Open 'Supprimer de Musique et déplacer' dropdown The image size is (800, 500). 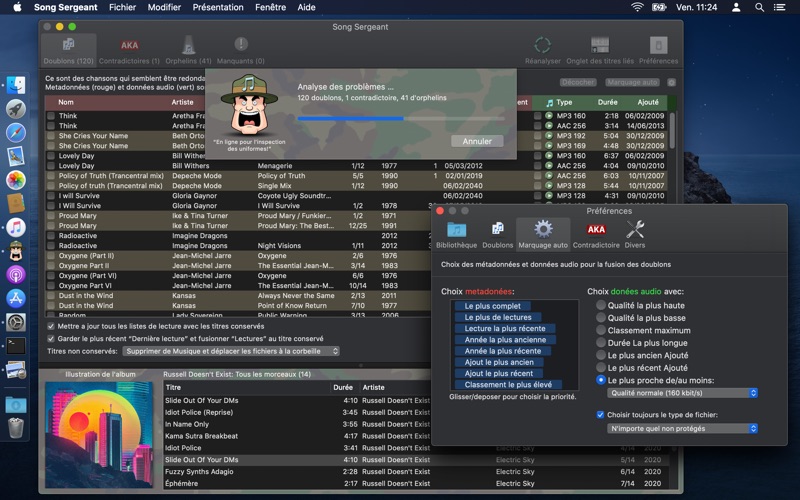point(231,351)
